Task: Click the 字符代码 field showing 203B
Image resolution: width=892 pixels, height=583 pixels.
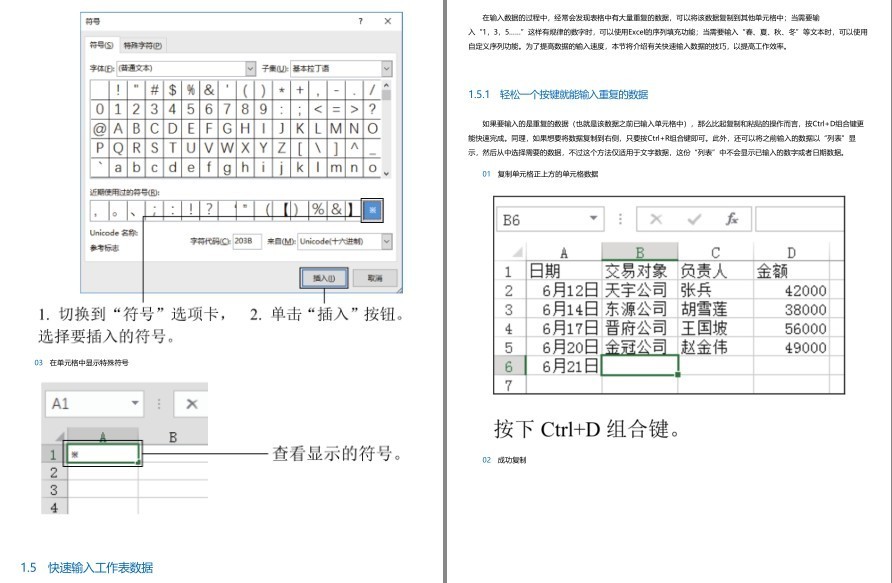Action: pos(247,241)
